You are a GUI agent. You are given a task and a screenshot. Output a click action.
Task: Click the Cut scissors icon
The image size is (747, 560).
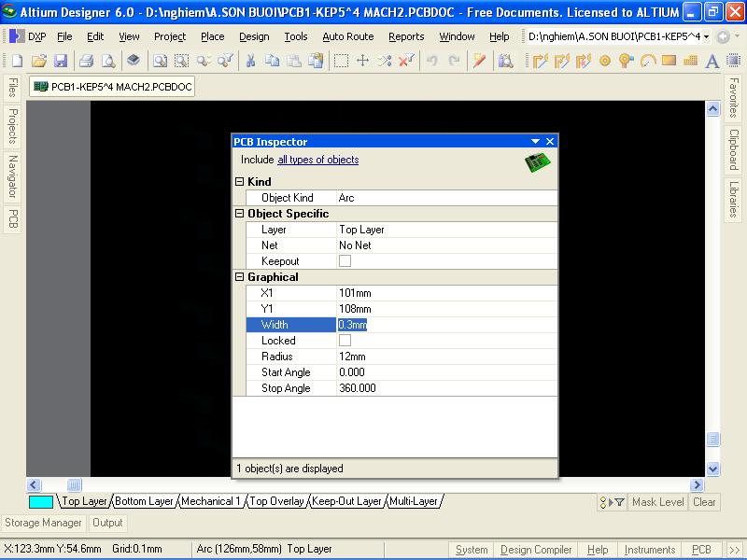(250, 61)
